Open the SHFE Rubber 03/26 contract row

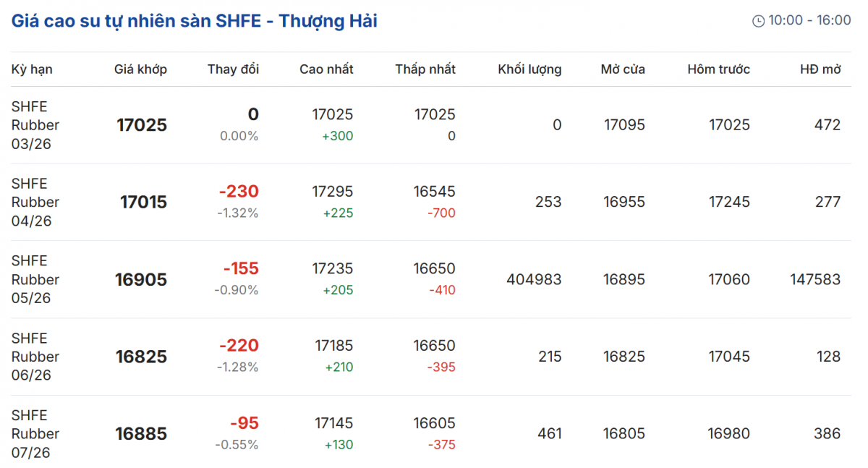[35, 125]
